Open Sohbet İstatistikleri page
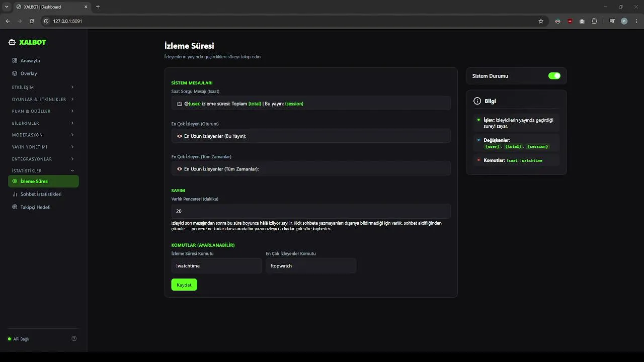The height and width of the screenshot is (362, 644). [44, 194]
